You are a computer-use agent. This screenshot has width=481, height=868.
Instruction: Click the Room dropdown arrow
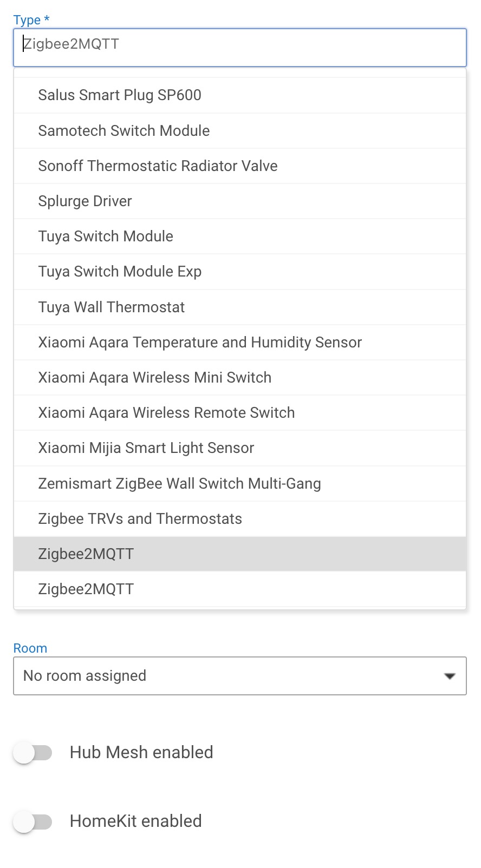[449, 675]
